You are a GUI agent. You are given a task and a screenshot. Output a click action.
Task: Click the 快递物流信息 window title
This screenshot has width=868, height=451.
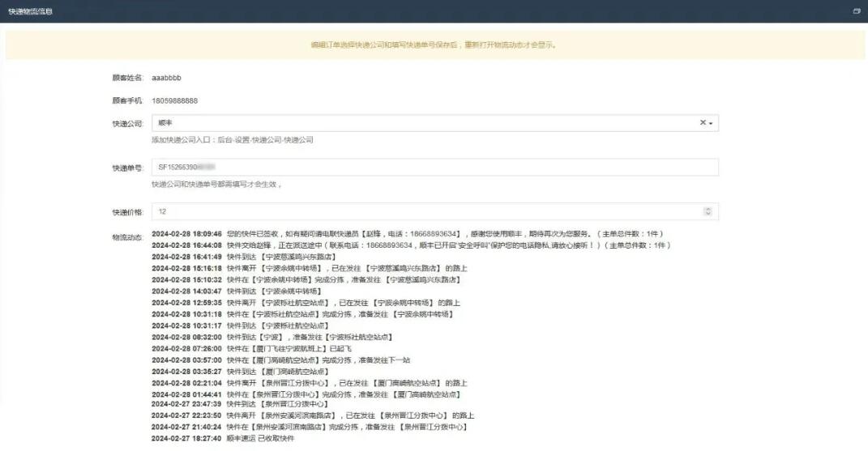(31, 11)
